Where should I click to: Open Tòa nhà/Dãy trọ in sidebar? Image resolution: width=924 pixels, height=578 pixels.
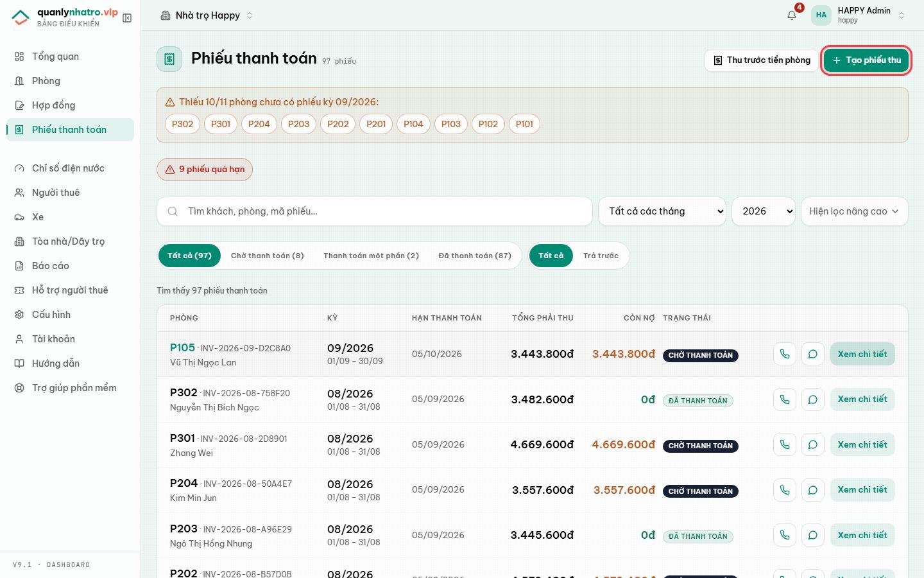[x=70, y=241]
